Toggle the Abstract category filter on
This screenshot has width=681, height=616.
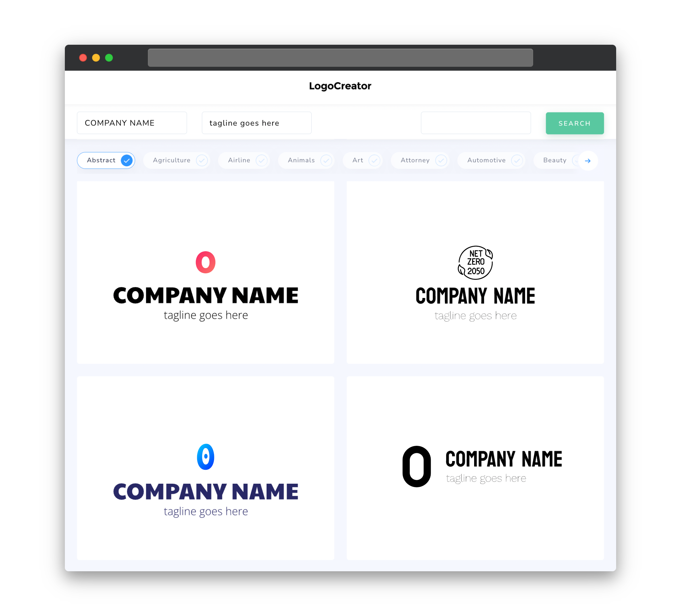pyautogui.click(x=107, y=160)
